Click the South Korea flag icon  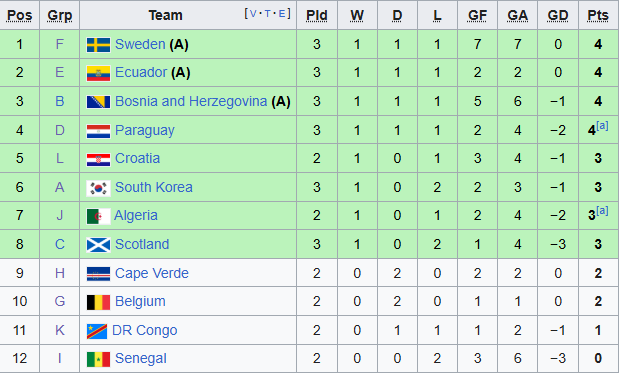coord(98,188)
